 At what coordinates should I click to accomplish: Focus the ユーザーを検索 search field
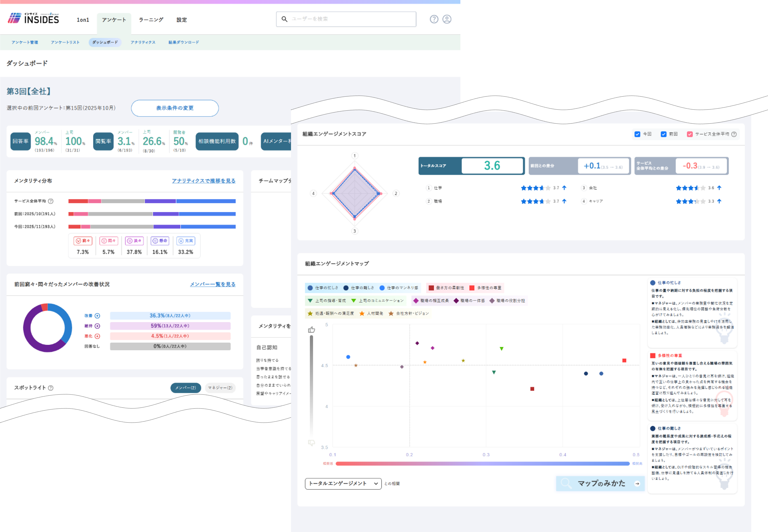346,19
